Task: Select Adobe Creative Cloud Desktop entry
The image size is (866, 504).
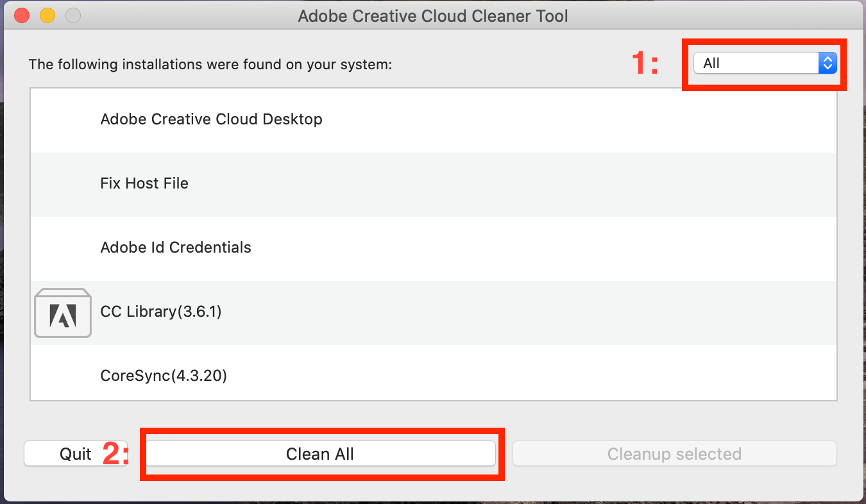Action: [x=211, y=119]
